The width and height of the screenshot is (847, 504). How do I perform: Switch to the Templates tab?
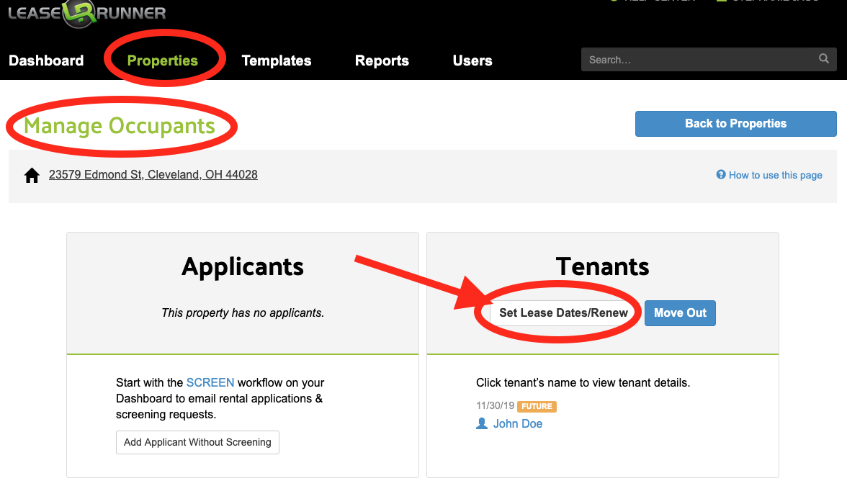click(277, 60)
